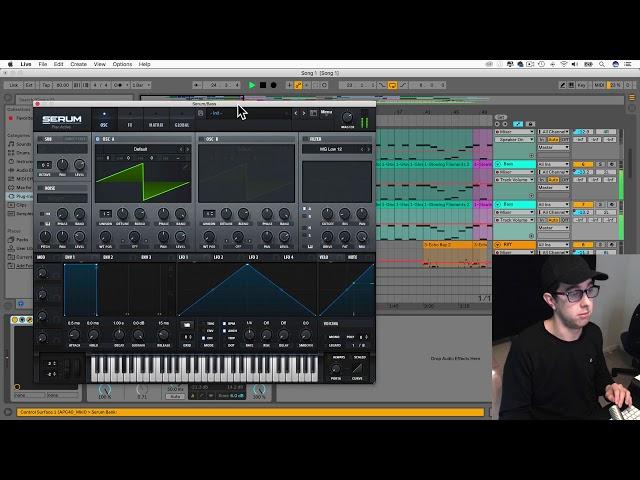Viewport: 640px width, 480px height.
Task: Enable the NOISE oscillator switch
Action: 40,188
